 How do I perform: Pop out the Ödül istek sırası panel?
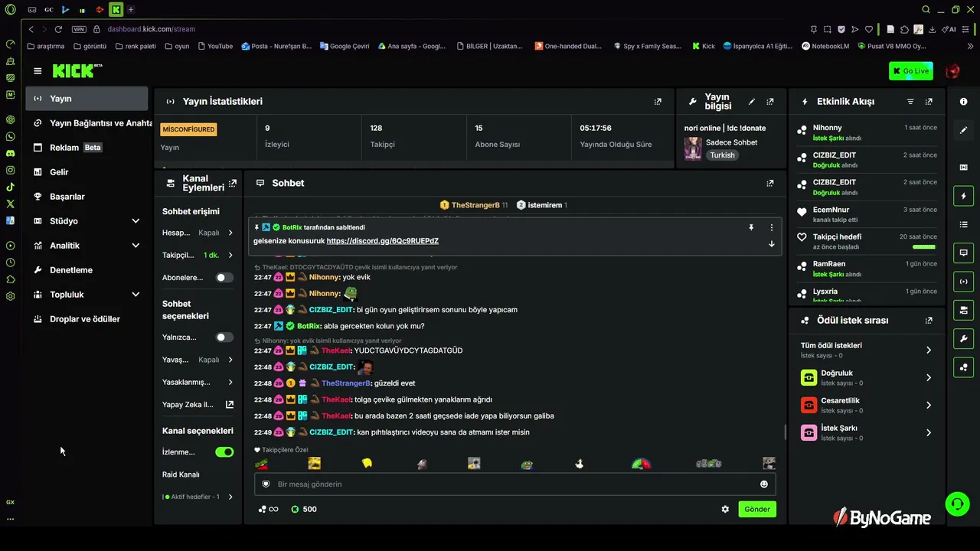tap(929, 320)
